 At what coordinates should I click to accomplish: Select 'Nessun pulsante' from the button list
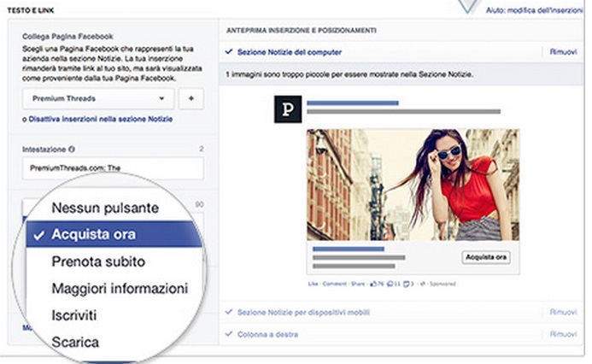pos(104,208)
